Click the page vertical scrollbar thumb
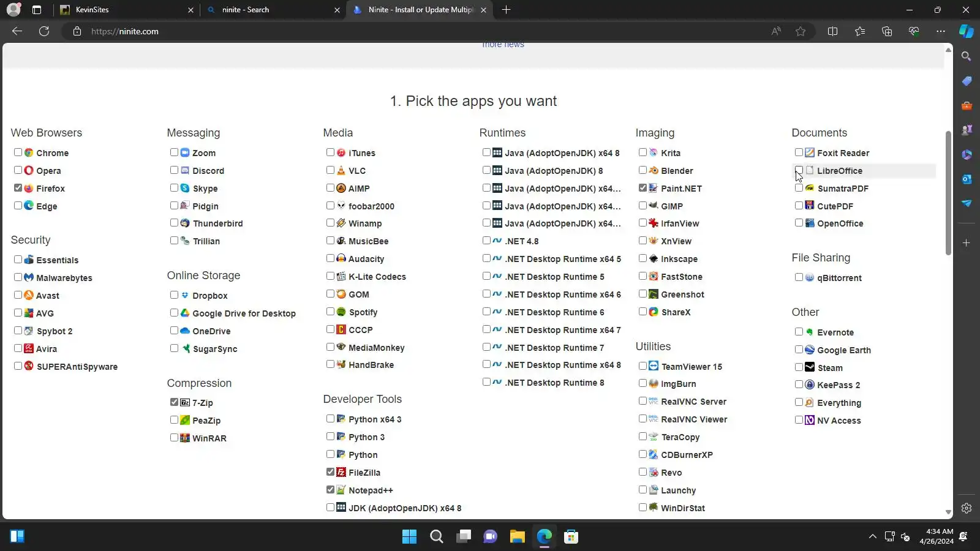 point(948,193)
